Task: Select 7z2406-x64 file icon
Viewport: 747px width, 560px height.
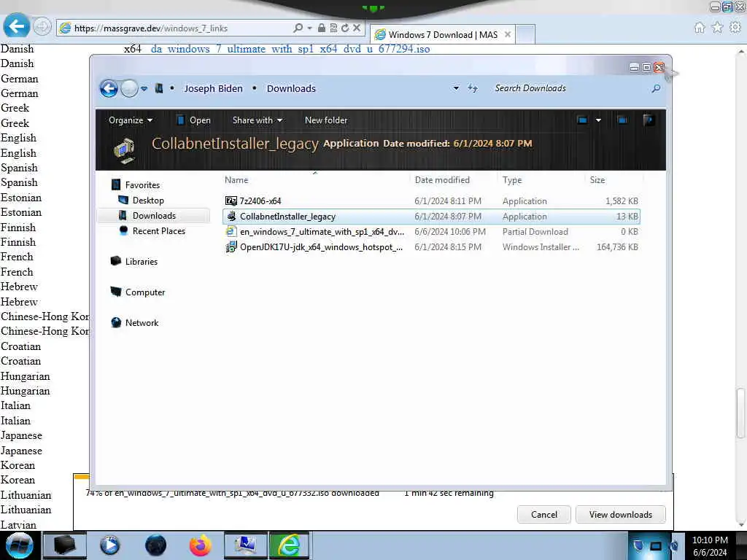Action: click(231, 201)
